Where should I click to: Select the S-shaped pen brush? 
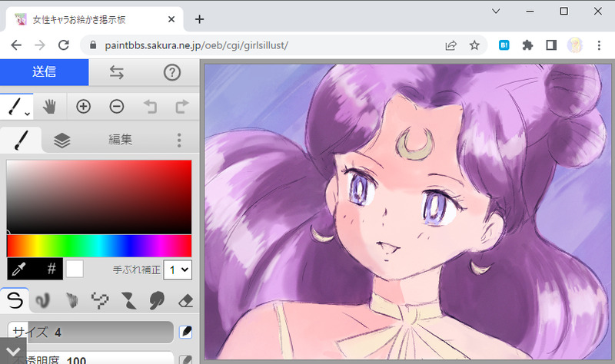tap(15, 300)
